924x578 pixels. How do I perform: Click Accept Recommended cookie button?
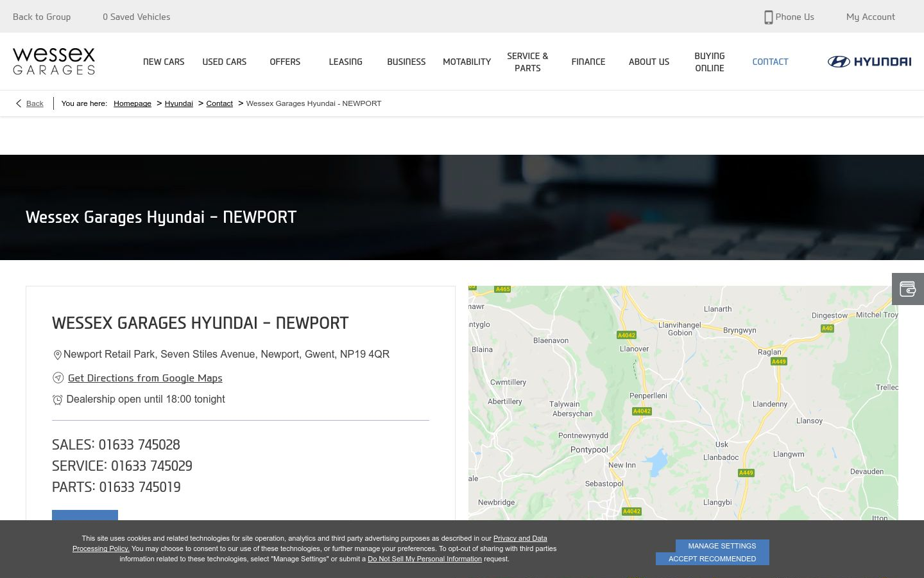tap(712, 559)
